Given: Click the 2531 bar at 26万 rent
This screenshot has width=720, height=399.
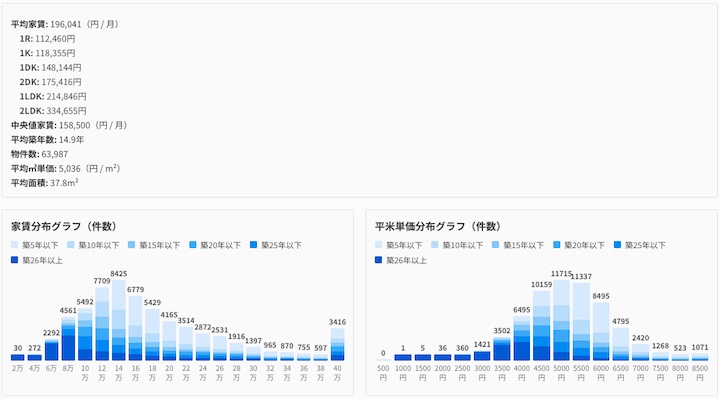Looking at the screenshot, I should (x=219, y=348).
